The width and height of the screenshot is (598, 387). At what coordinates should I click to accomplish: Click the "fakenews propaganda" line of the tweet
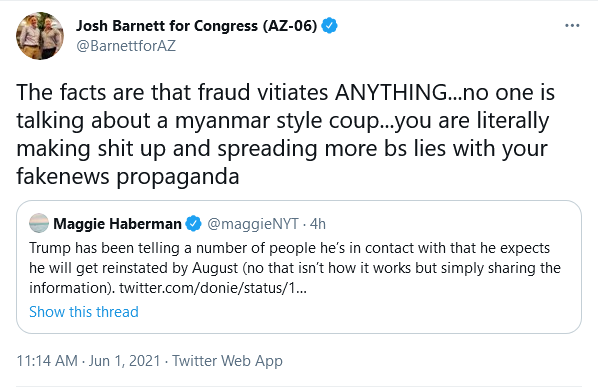[x=128, y=176]
